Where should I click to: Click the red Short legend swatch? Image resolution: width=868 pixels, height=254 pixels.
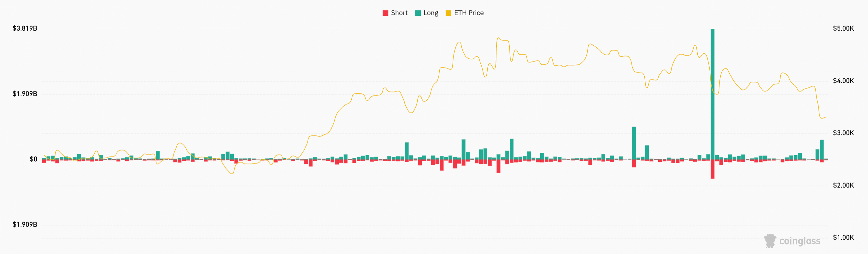pyautogui.click(x=385, y=13)
